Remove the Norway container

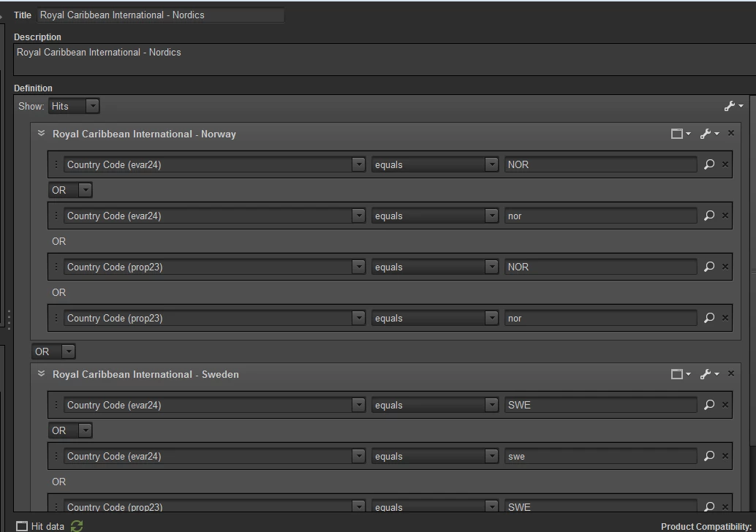731,133
